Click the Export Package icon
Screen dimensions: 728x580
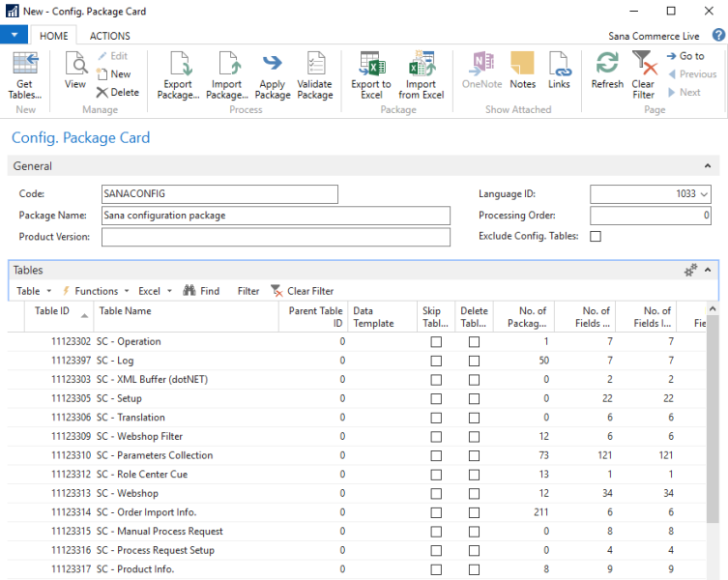[178, 75]
